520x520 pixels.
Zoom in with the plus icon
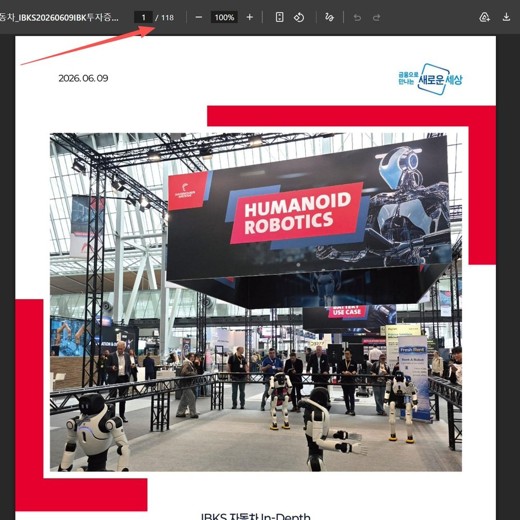point(249,17)
